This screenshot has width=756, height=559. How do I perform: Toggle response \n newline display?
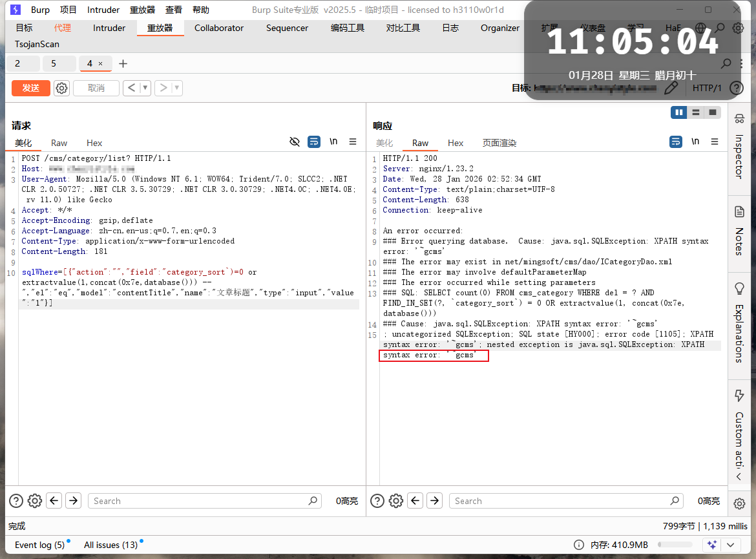tap(695, 142)
